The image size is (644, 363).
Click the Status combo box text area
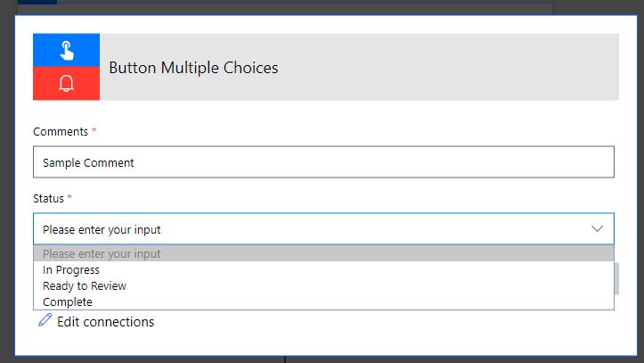coord(303,229)
